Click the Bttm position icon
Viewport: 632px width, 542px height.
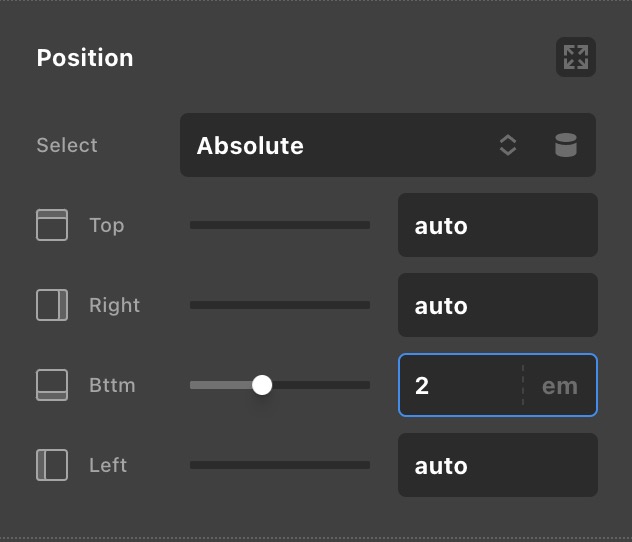52,385
